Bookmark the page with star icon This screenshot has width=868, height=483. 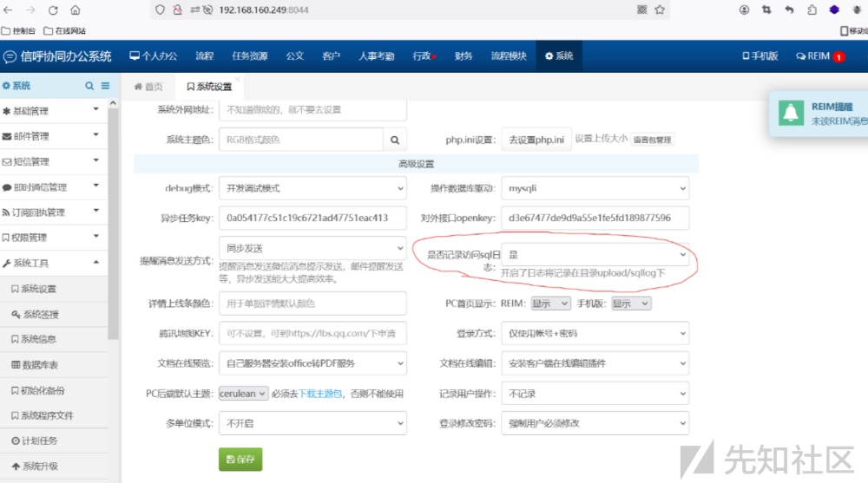click(660, 10)
